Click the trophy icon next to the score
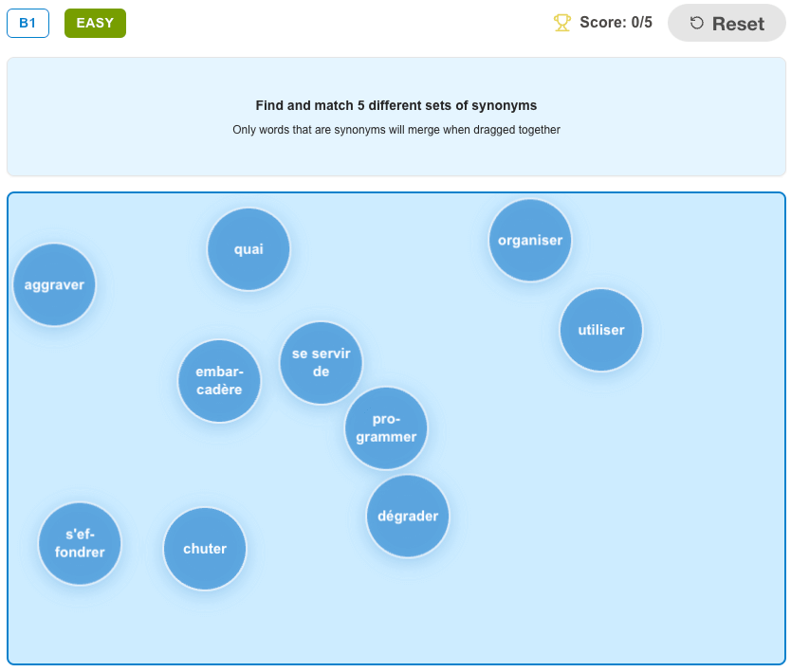 coord(561,22)
